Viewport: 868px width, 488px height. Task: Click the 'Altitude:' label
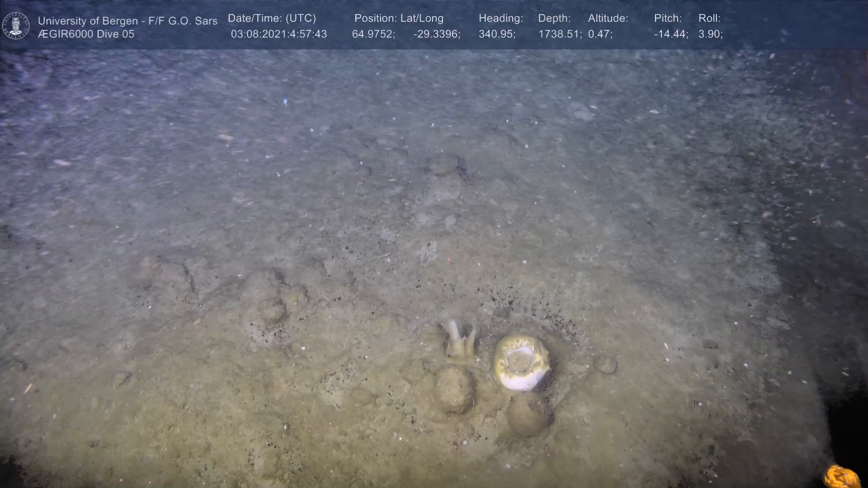point(608,19)
